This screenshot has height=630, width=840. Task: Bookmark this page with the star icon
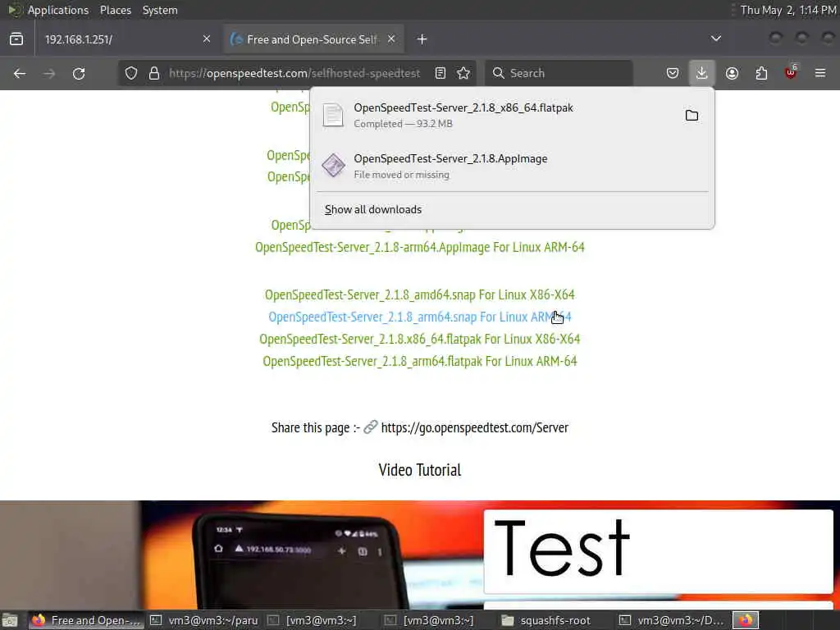point(464,73)
